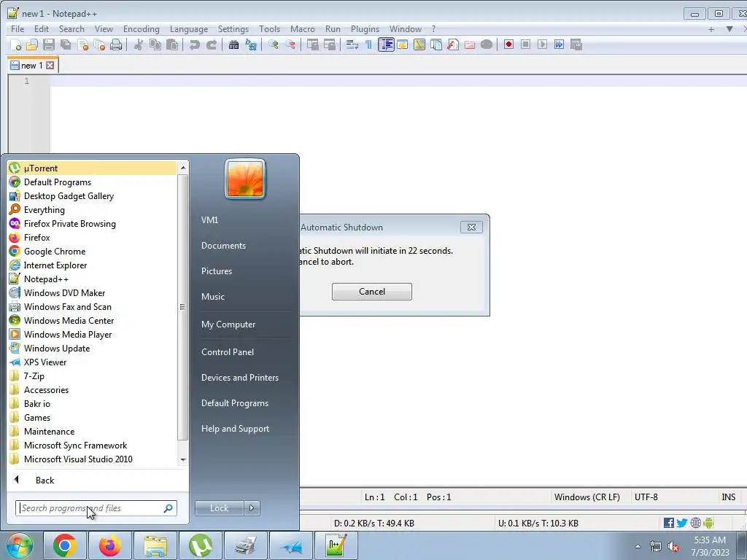Viewport: 747px width, 560px height.
Task: Launch Windows Media Player from the programs list
Action: pos(68,334)
